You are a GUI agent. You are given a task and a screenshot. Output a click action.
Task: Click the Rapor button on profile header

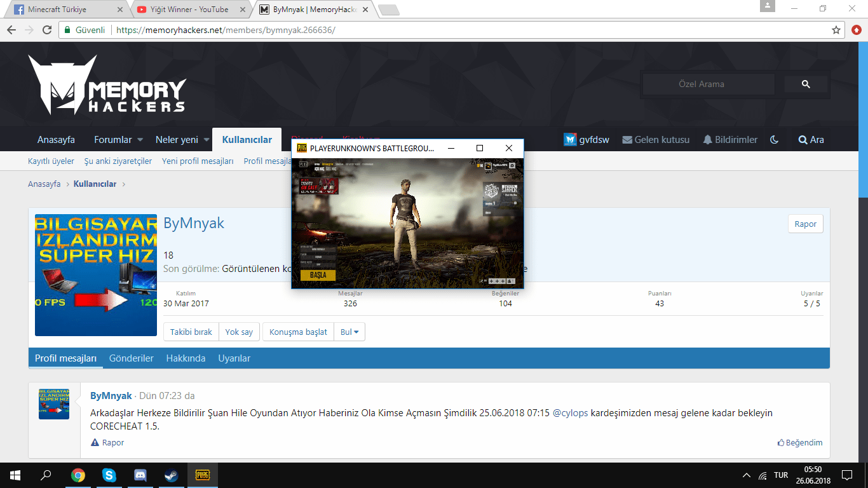[x=806, y=224]
